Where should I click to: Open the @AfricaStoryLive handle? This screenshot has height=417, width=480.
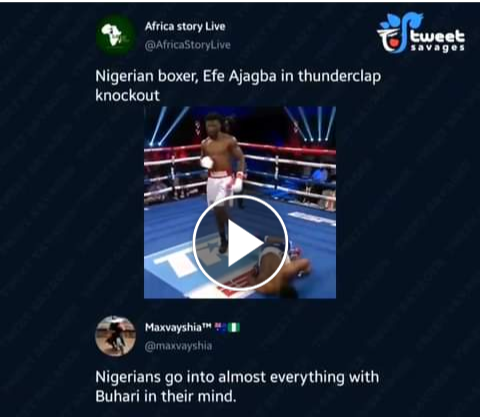[188, 45]
